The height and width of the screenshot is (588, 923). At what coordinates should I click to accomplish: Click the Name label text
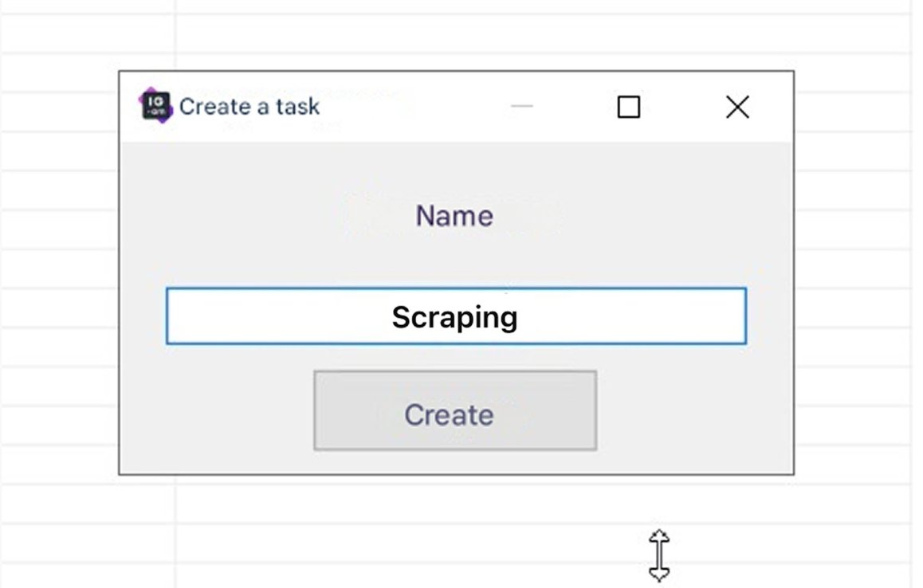454,216
